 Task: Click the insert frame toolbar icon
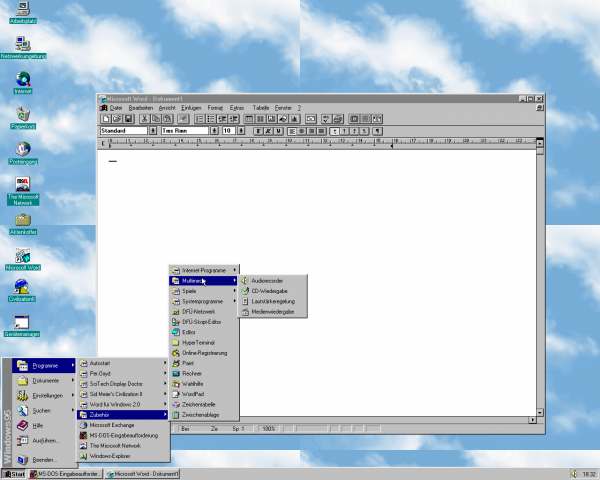click(x=272, y=119)
